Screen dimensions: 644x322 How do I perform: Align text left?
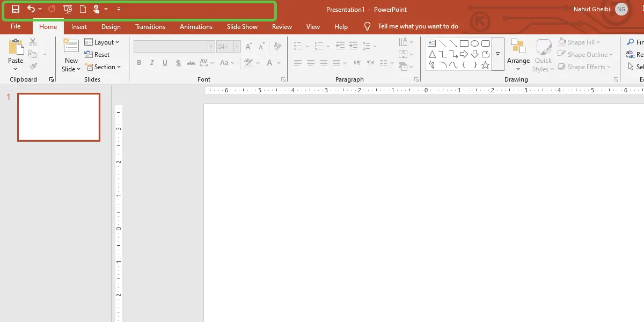click(298, 63)
